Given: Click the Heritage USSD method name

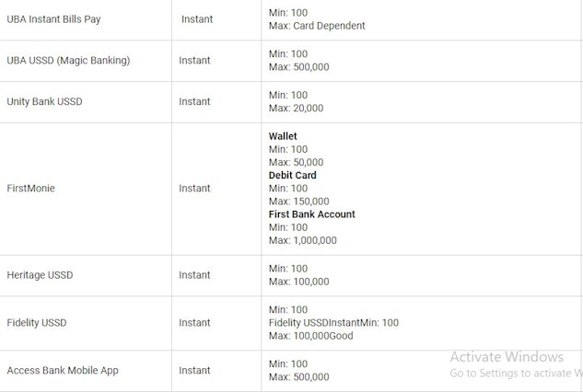Looking at the screenshot, I should (x=40, y=275).
